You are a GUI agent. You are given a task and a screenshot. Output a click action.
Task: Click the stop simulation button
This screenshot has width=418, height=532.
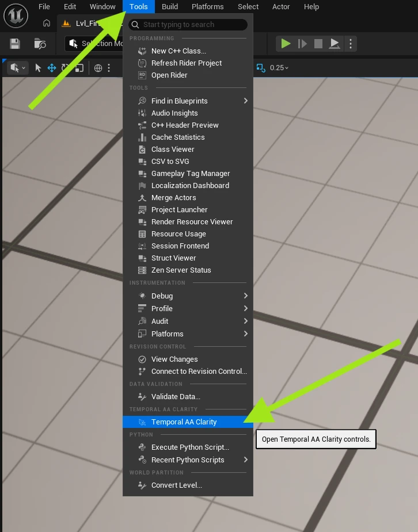pyautogui.click(x=318, y=44)
